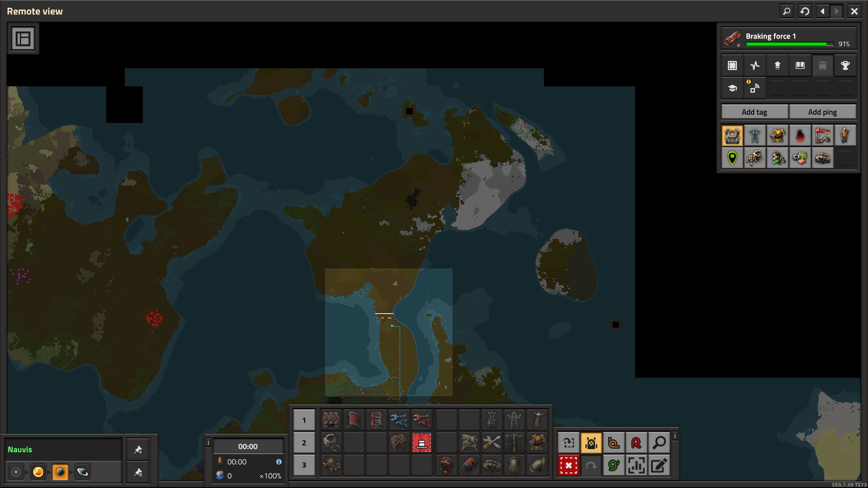The height and width of the screenshot is (488, 868).
Task: Toggle electric network pole map overlay
Action: click(x=755, y=135)
